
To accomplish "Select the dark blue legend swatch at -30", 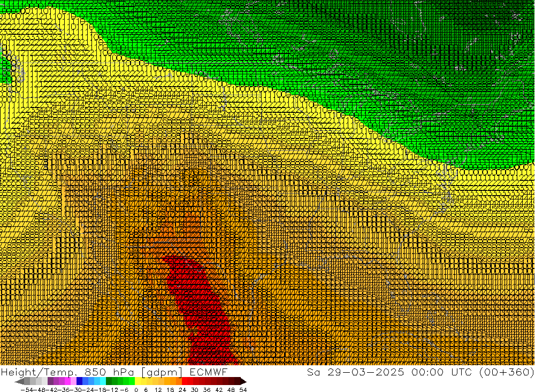I will [x=80, y=381].
